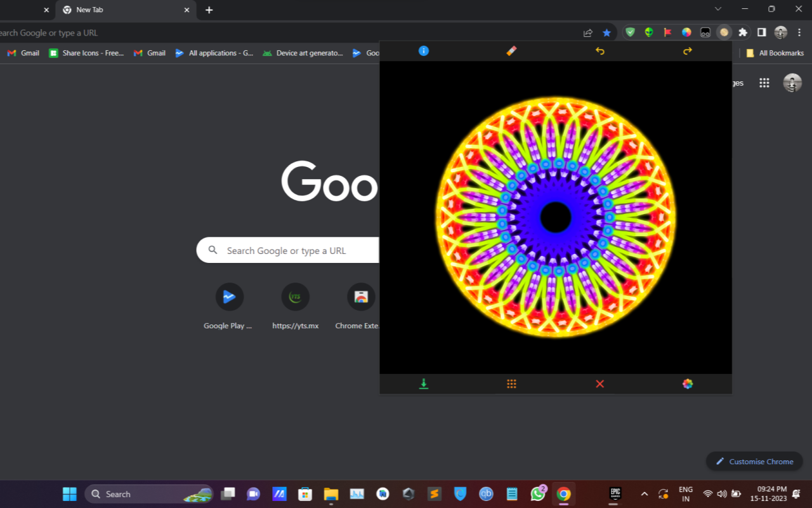Redo the kaleidoscope drawing action
Screen dimensions: 812x508
687,51
